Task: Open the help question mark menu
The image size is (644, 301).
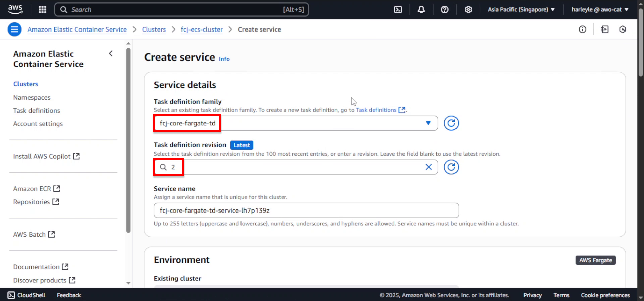Action: 444,9
